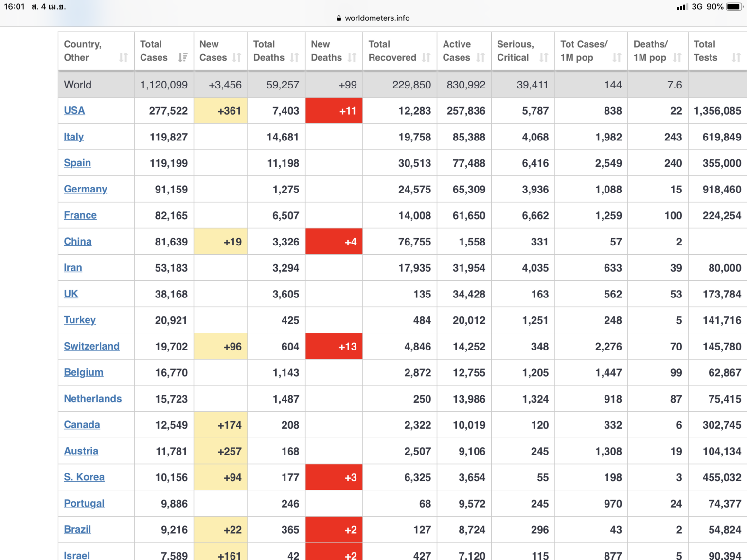Click sort arrows beside Total Deaths
The height and width of the screenshot is (560, 747).
(x=294, y=58)
